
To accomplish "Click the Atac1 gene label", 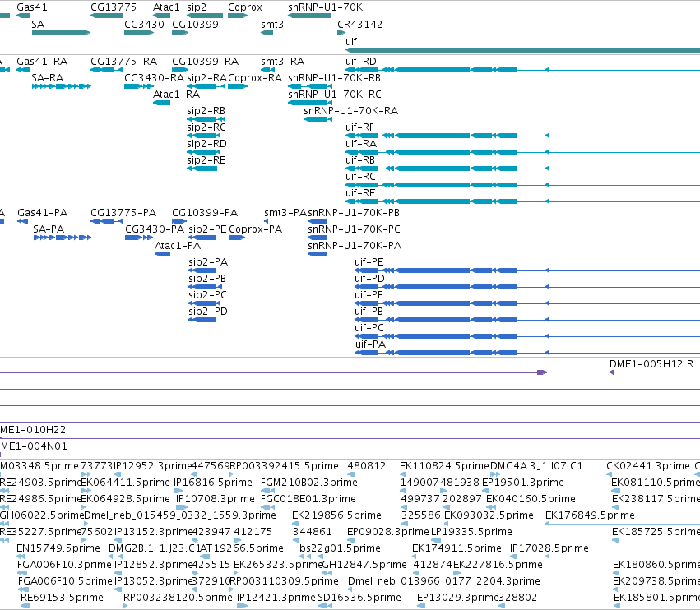I will (166, 7).
